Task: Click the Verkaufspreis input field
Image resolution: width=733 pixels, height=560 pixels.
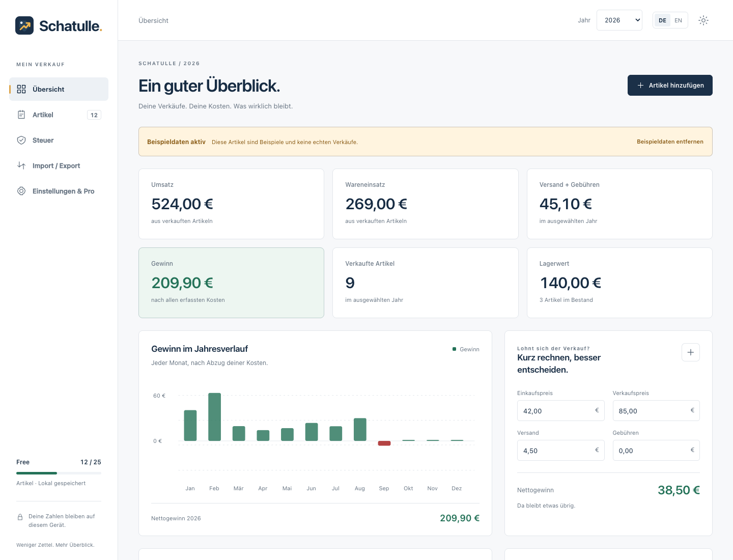Action: pos(656,411)
